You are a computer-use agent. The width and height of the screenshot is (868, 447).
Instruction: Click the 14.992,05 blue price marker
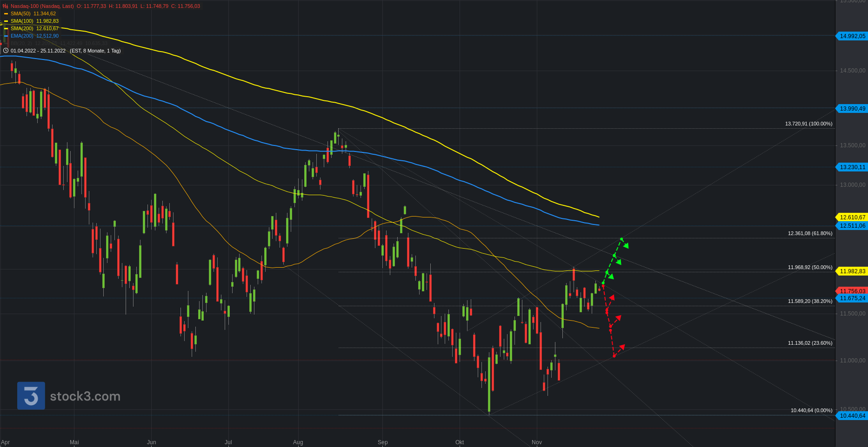tap(852, 36)
